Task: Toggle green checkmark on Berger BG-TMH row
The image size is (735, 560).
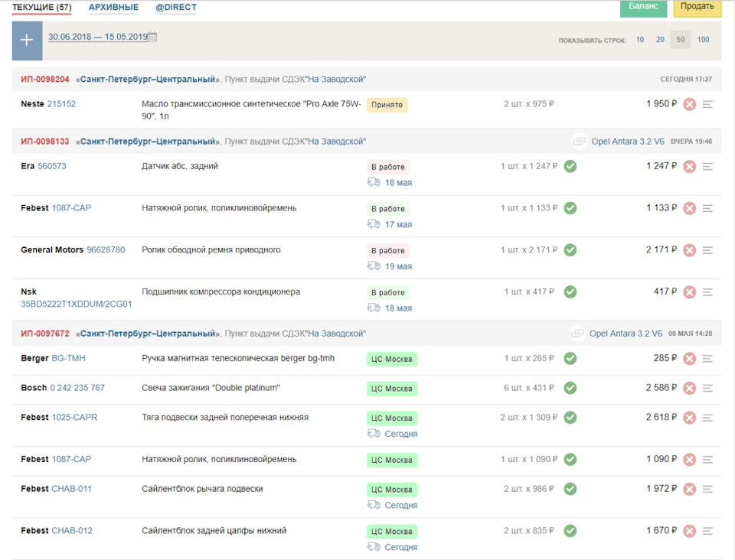Action: (x=570, y=358)
